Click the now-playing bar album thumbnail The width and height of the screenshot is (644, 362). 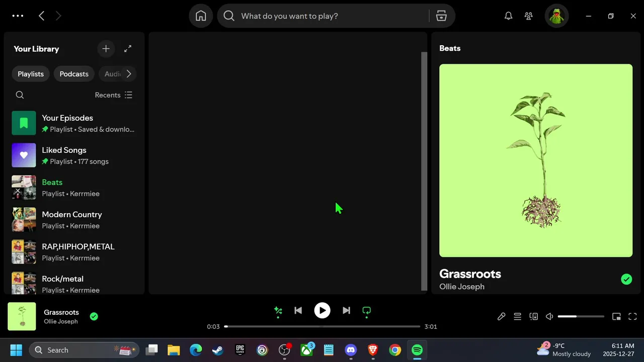(22, 316)
